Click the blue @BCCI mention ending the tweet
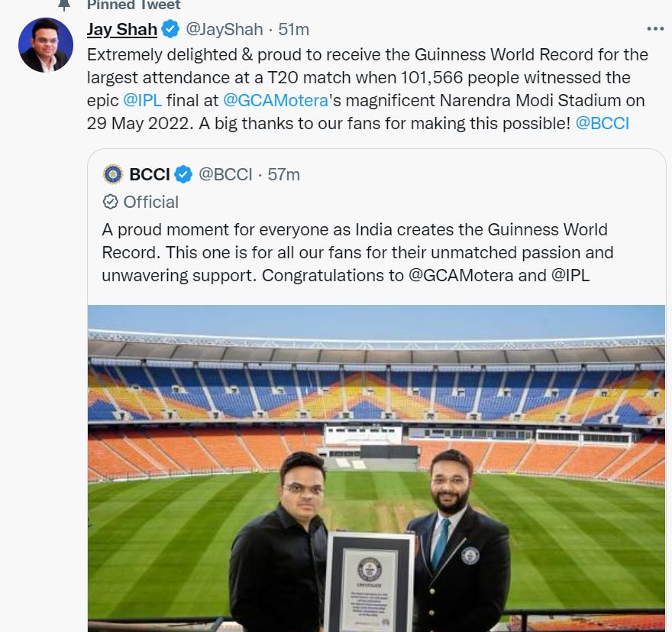 [x=602, y=123]
